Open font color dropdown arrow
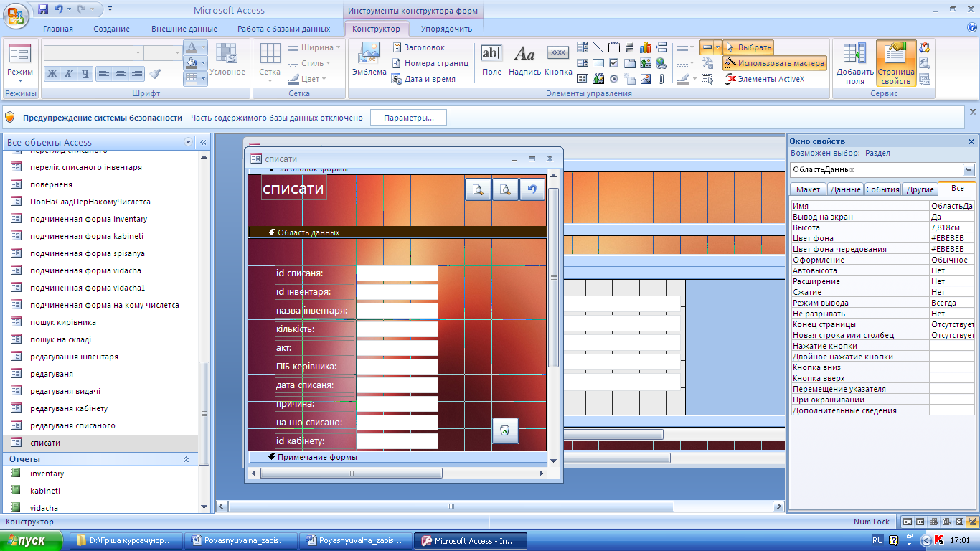This screenshot has height=551, width=980. (204, 48)
